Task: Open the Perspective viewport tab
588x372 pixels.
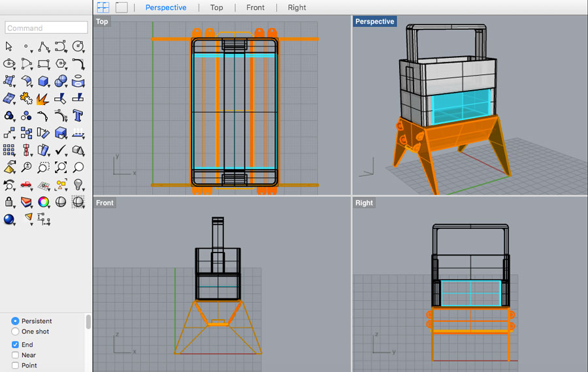Action: pos(166,7)
